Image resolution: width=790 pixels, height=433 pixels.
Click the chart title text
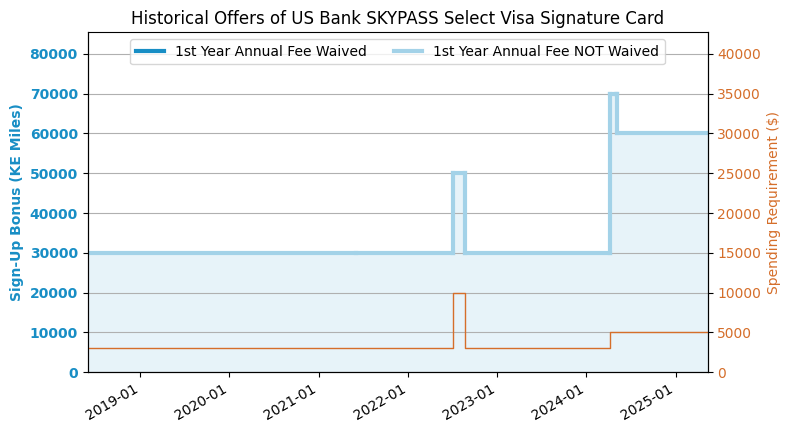tap(397, 18)
